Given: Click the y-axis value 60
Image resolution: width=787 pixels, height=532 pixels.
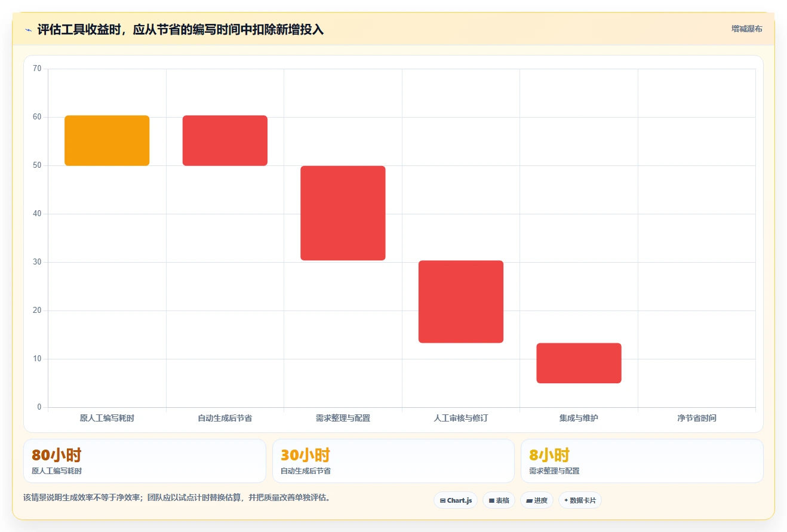Looking at the screenshot, I should click(x=37, y=117).
